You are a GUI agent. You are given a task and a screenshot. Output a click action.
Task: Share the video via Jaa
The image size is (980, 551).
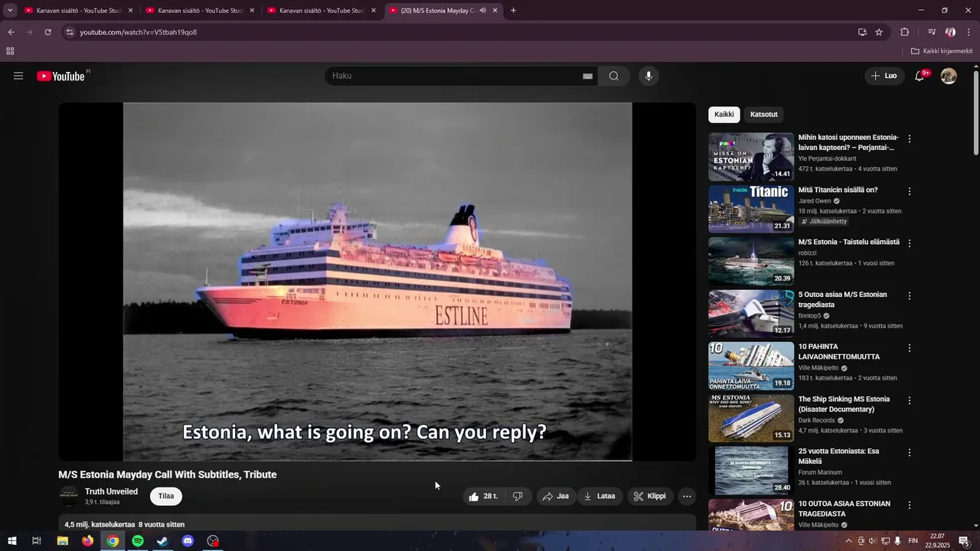[x=556, y=496]
